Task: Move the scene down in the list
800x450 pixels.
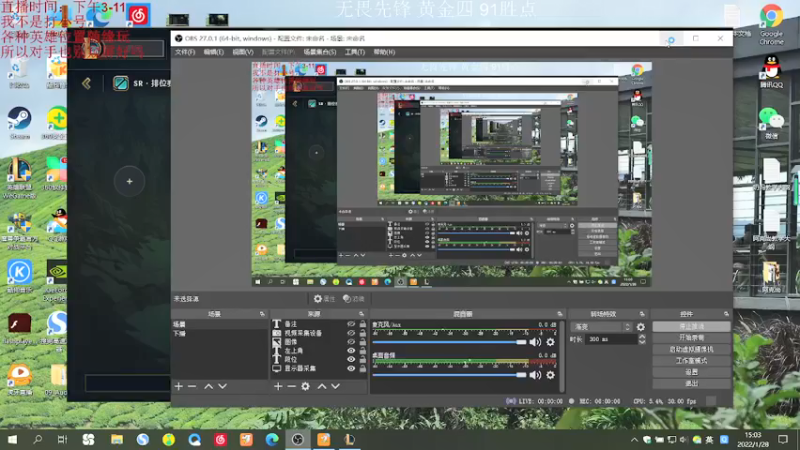Action: tap(222, 386)
